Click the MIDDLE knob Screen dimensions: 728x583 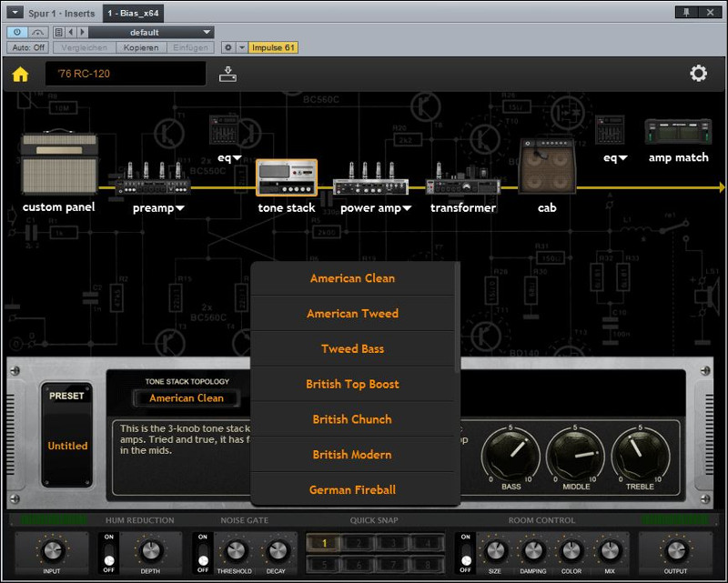(576, 454)
